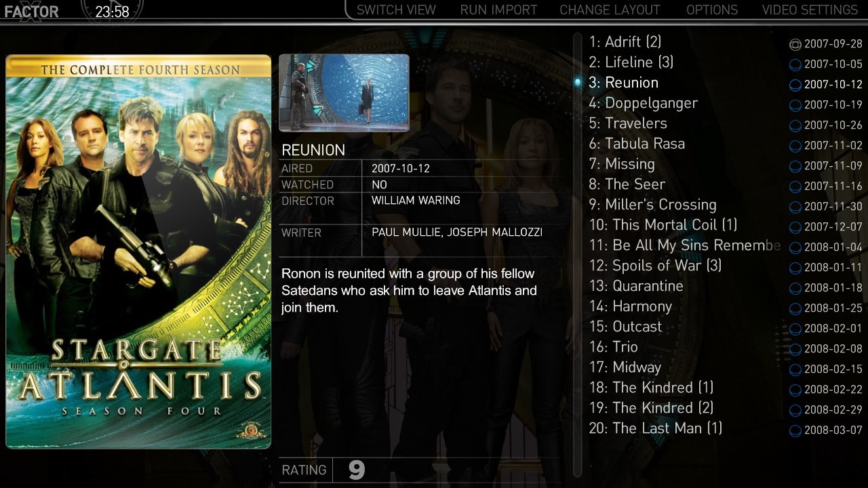Image resolution: width=868 pixels, height=488 pixels.
Task: Click the episode list vertical scrollbar
Action: point(578,258)
